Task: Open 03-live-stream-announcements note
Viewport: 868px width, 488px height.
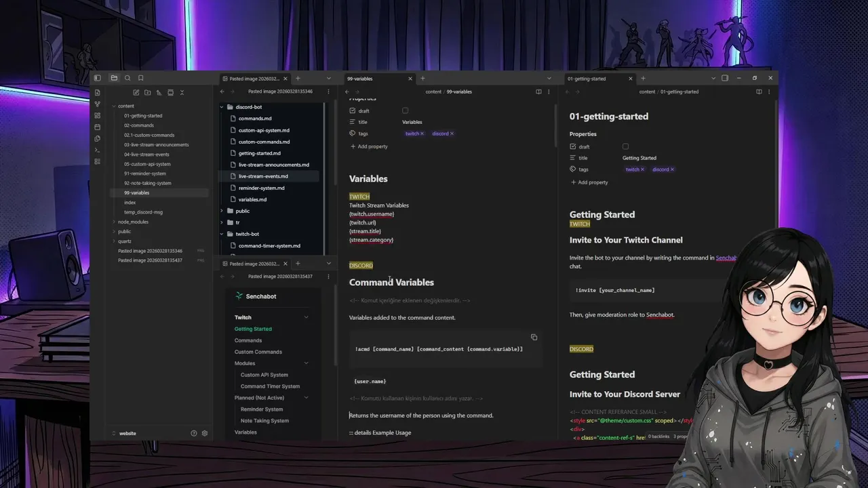Action: (157, 144)
